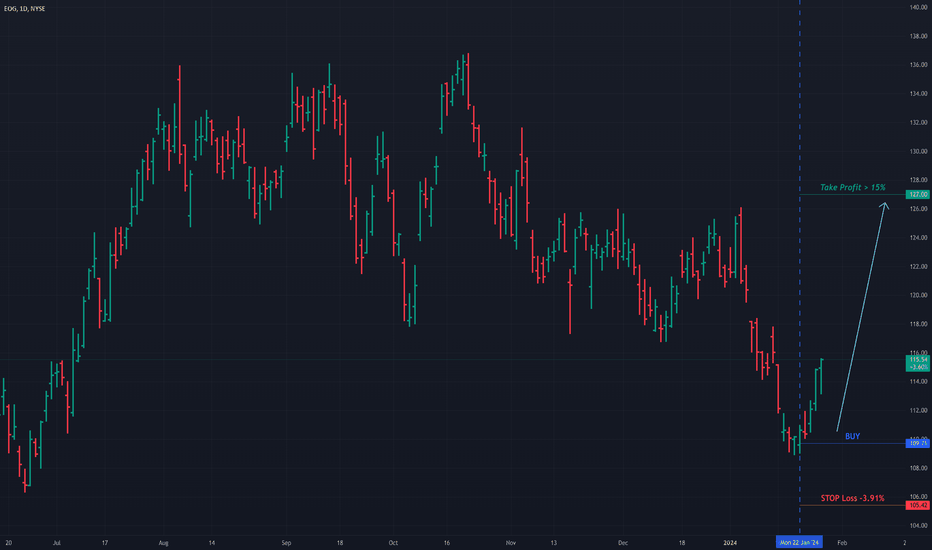Click the 118.00 price axis label

pyautogui.click(x=918, y=324)
